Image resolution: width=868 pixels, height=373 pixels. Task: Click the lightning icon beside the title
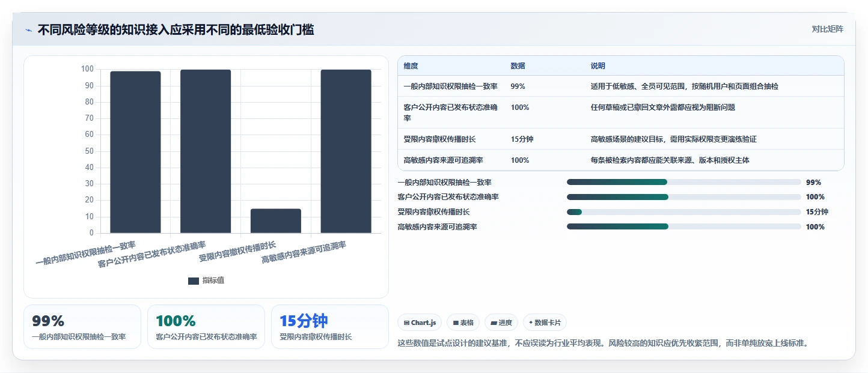coord(28,29)
